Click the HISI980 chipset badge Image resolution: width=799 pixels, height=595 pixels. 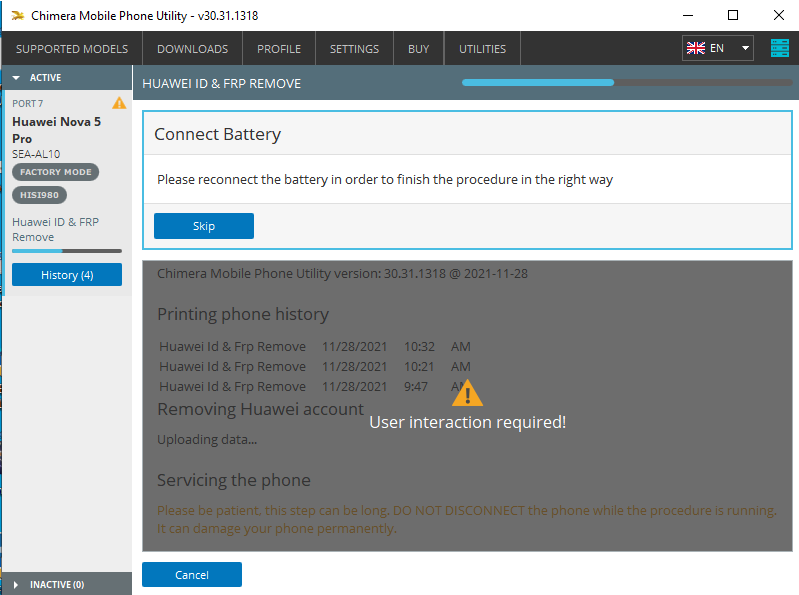click(39, 195)
